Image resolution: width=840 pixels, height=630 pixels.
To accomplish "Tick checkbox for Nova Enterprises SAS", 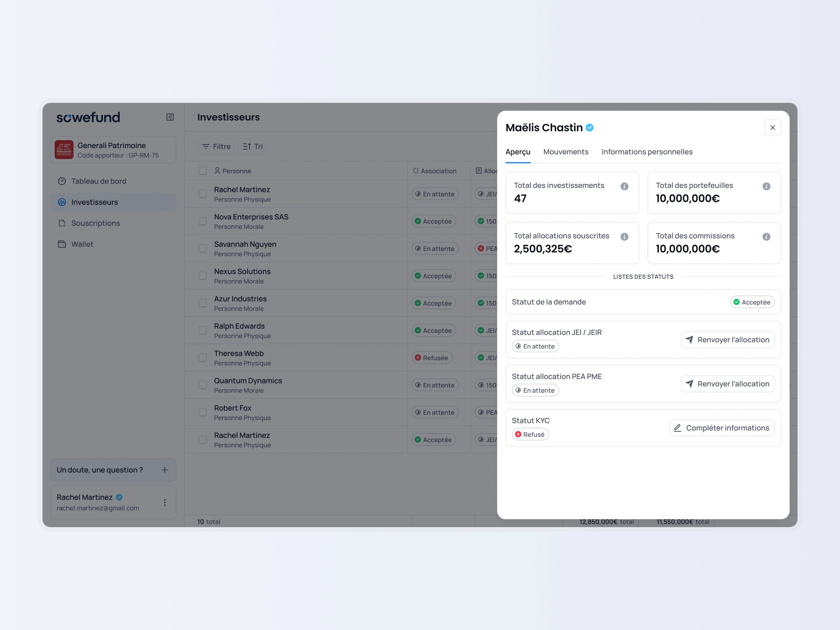I will (x=203, y=221).
